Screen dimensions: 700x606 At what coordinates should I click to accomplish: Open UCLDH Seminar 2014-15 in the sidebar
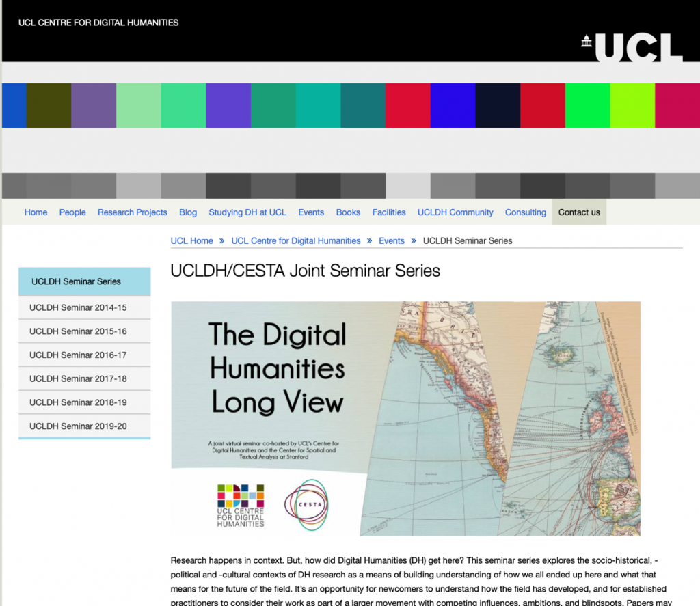click(84, 307)
